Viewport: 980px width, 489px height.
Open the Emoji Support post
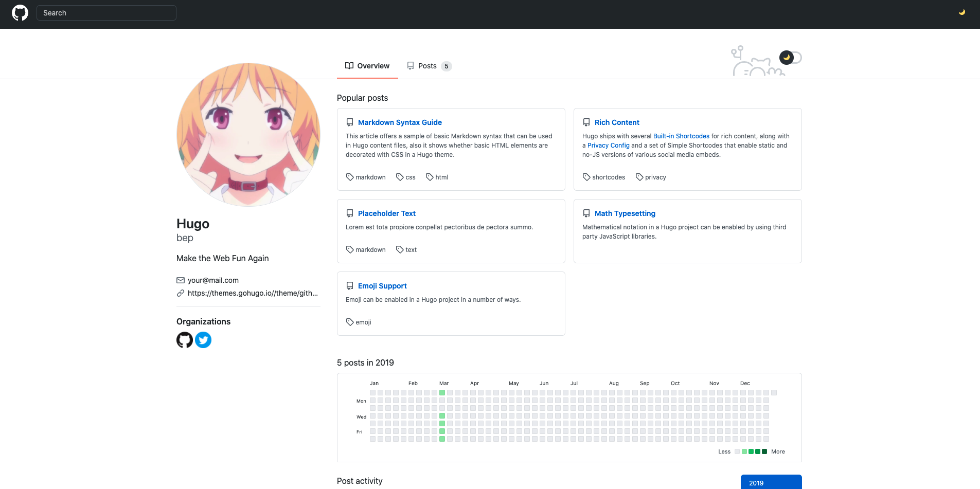[x=382, y=286]
